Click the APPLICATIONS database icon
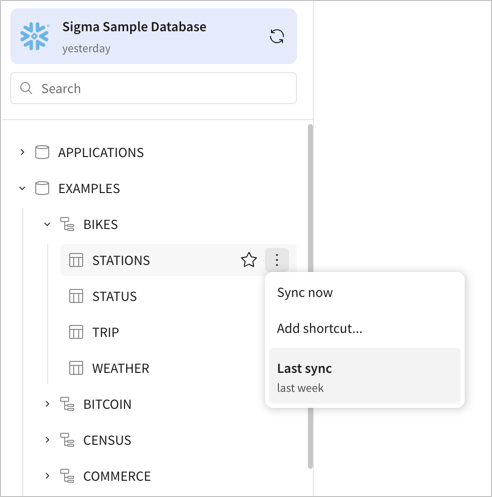 42,152
